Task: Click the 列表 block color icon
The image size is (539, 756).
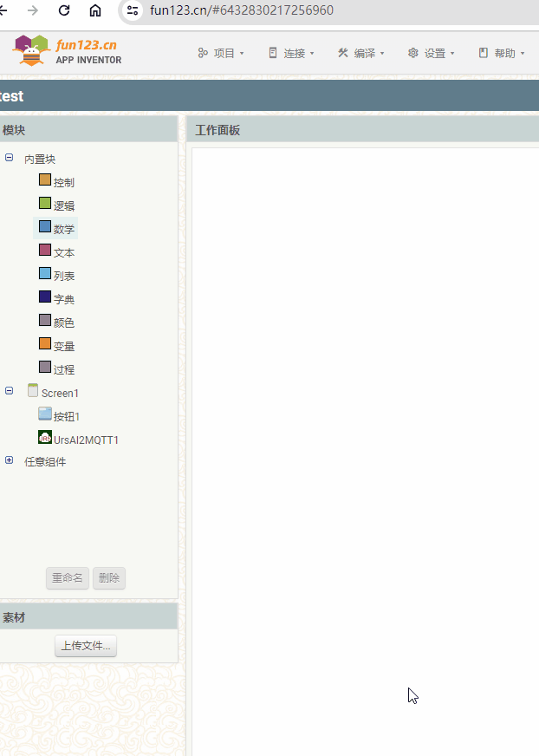Action: (45, 273)
